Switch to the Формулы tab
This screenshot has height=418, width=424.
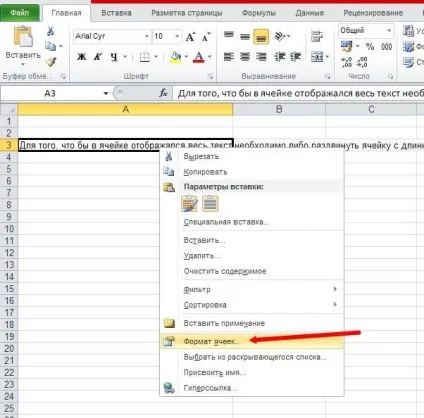[x=259, y=13]
